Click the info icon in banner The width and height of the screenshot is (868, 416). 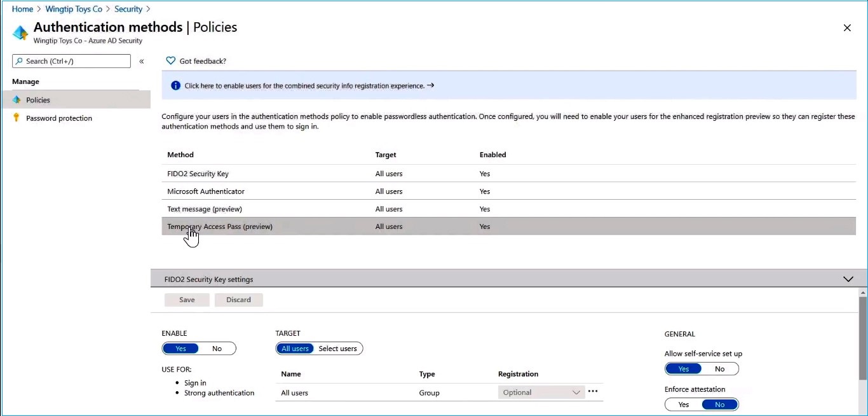[176, 85]
